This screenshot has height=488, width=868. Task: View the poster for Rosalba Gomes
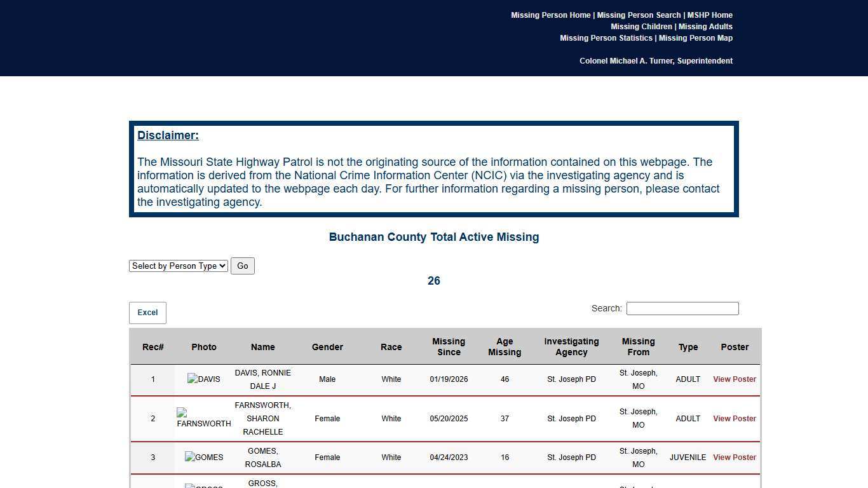(734, 457)
